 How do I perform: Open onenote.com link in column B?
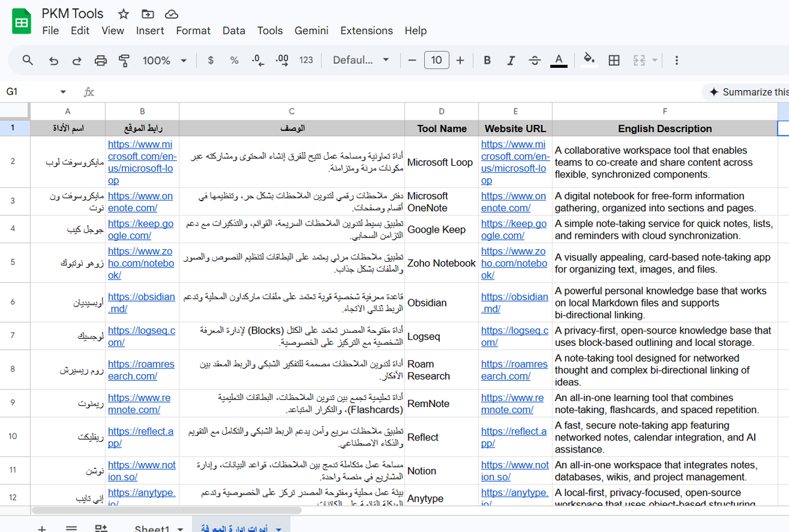click(140, 202)
